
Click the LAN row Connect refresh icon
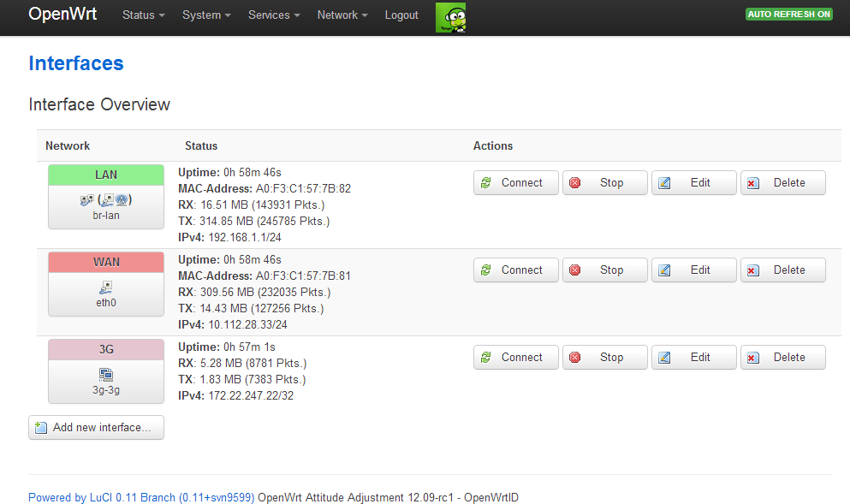tap(485, 183)
